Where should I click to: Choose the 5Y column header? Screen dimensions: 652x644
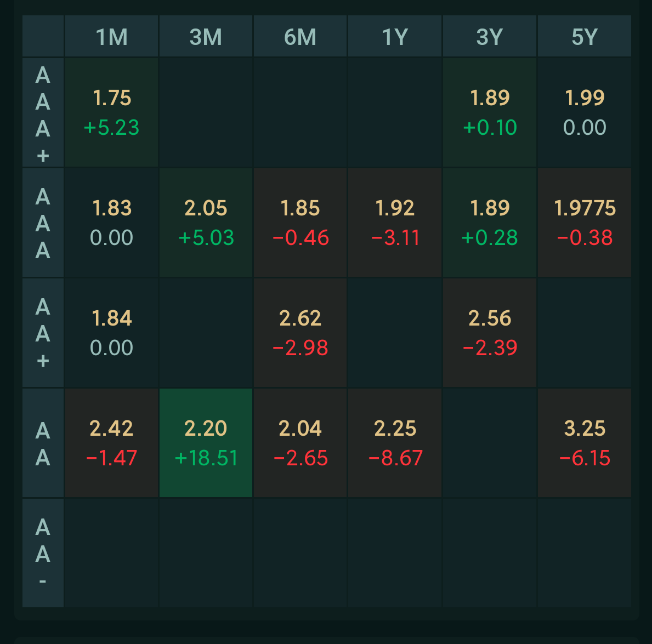[585, 36]
